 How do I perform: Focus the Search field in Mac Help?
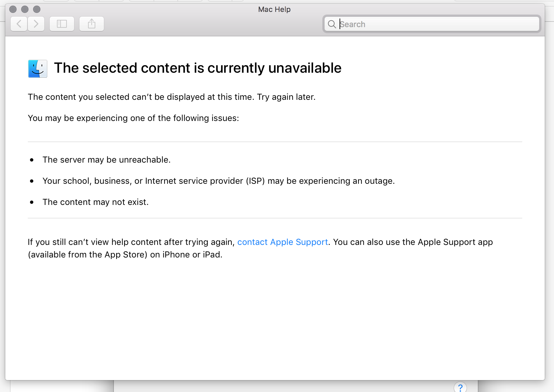pyautogui.click(x=432, y=24)
